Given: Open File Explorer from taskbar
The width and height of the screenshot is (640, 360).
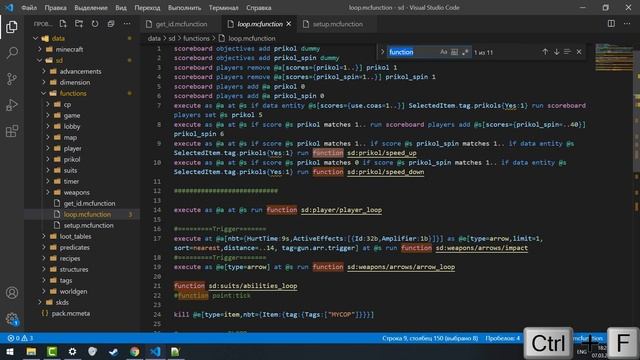Looking at the screenshot, I should (31, 351).
